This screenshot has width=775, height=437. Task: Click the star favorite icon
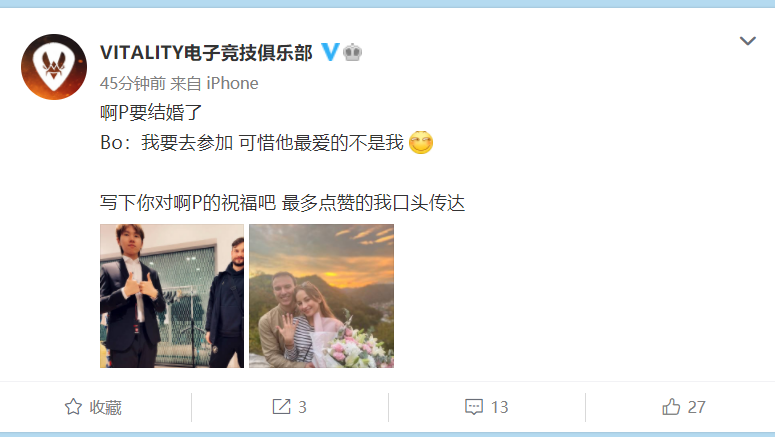point(73,407)
